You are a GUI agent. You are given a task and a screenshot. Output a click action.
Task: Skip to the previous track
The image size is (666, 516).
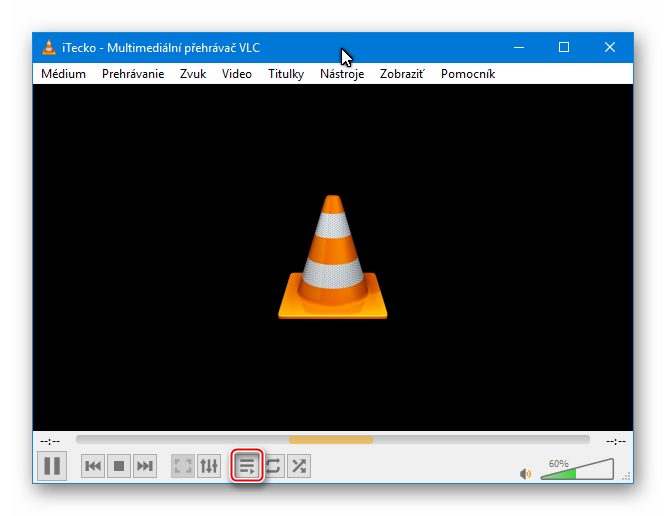coord(93,466)
